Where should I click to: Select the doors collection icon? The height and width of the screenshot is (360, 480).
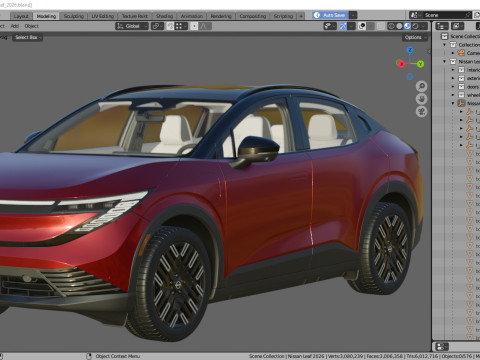click(461, 87)
